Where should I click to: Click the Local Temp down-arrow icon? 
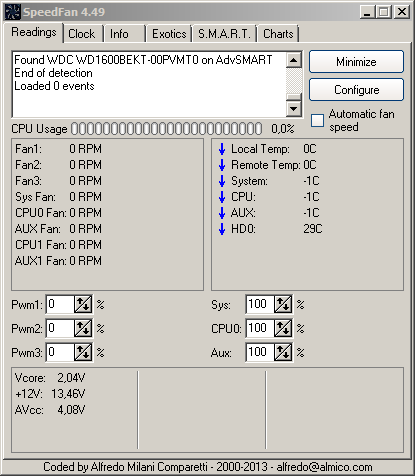click(222, 149)
